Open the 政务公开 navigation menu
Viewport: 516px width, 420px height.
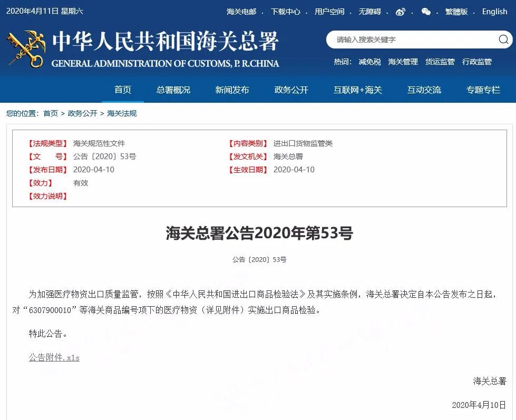tap(291, 90)
